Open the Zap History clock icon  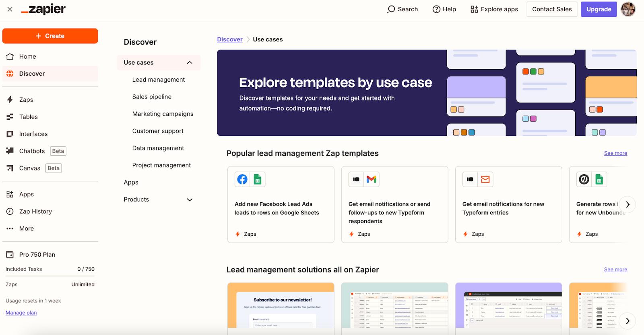click(10, 212)
